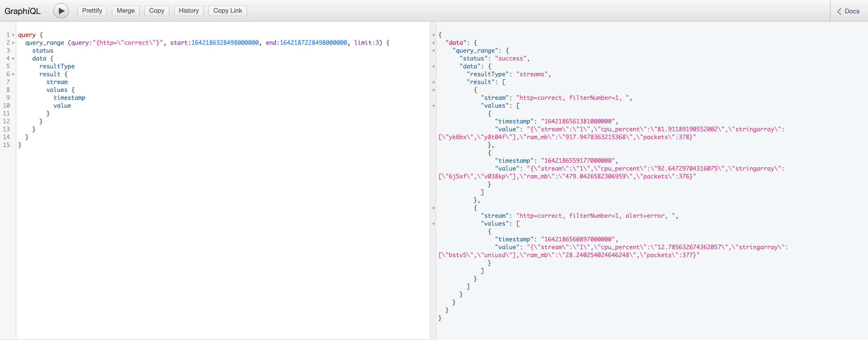
Task: Collapse the result fold arrow on line 6
Action: tap(13, 74)
